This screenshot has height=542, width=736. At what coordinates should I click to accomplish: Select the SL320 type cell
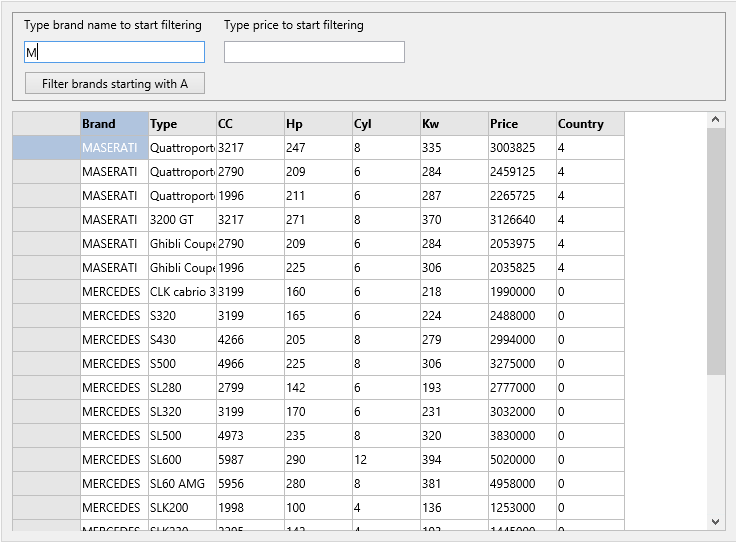click(183, 412)
